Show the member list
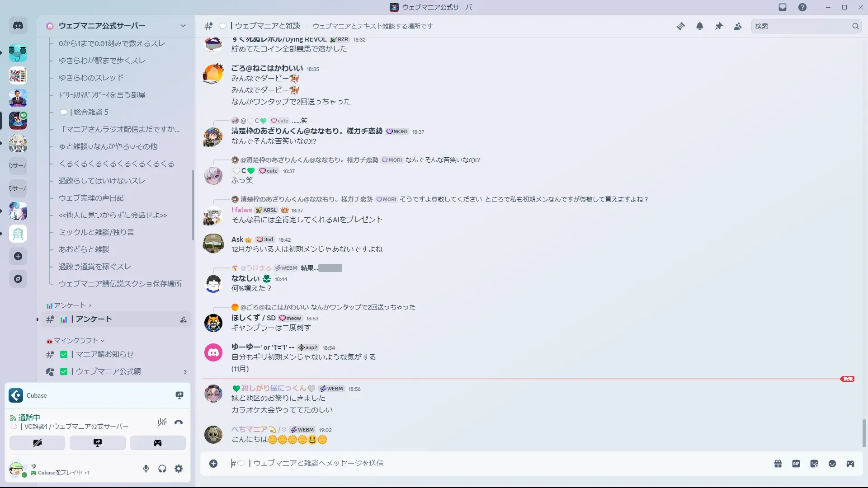Screen dimensions: 868x488 pyautogui.click(x=738, y=26)
